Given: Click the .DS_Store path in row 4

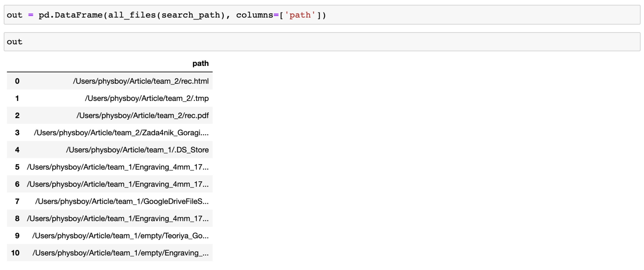Looking at the screenshot, I should (137, 150).
